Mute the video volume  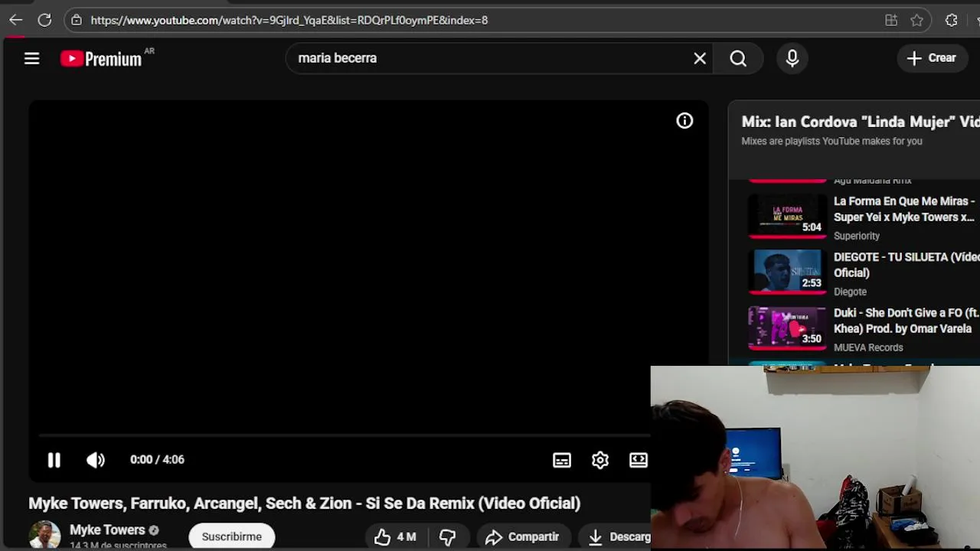(x=96, y=460)
